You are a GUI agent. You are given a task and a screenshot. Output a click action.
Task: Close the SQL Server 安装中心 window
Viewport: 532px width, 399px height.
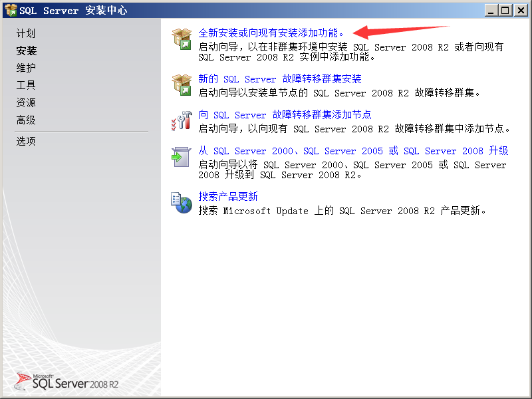521,10
